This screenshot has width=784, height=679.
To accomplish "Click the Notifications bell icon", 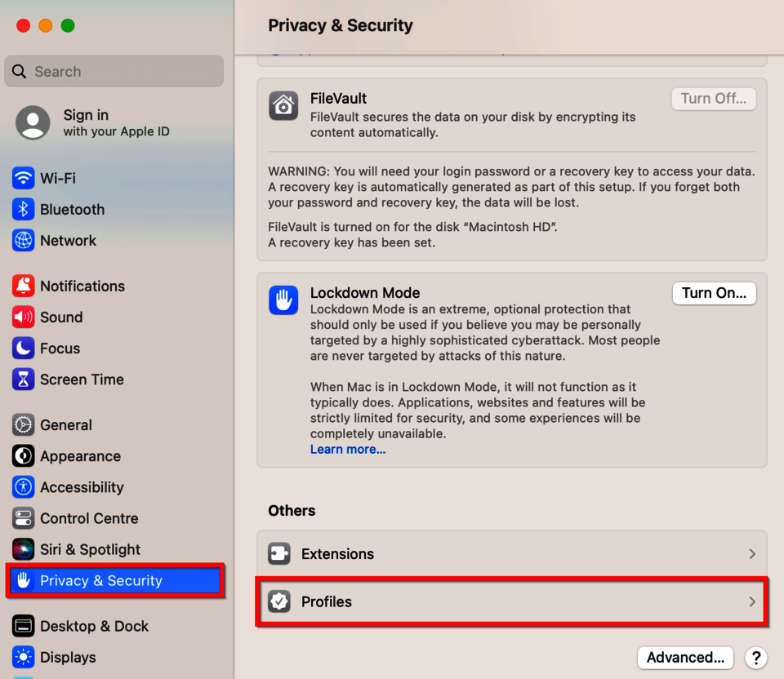I will [23, 286].
